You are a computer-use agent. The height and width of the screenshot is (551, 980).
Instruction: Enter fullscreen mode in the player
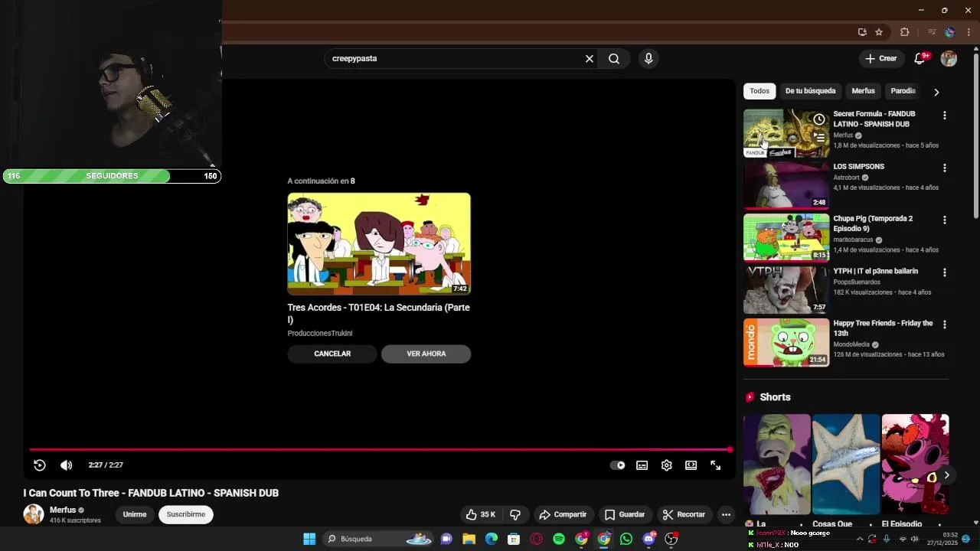(716, 465)
